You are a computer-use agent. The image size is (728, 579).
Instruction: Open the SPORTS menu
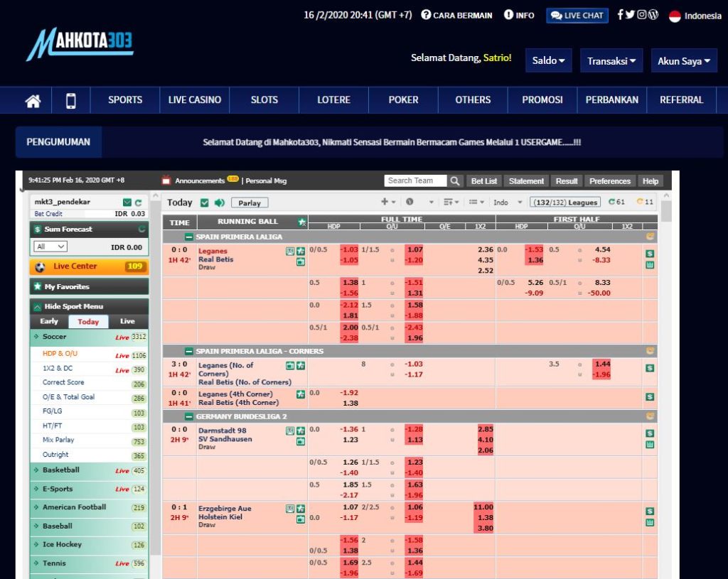125,100
